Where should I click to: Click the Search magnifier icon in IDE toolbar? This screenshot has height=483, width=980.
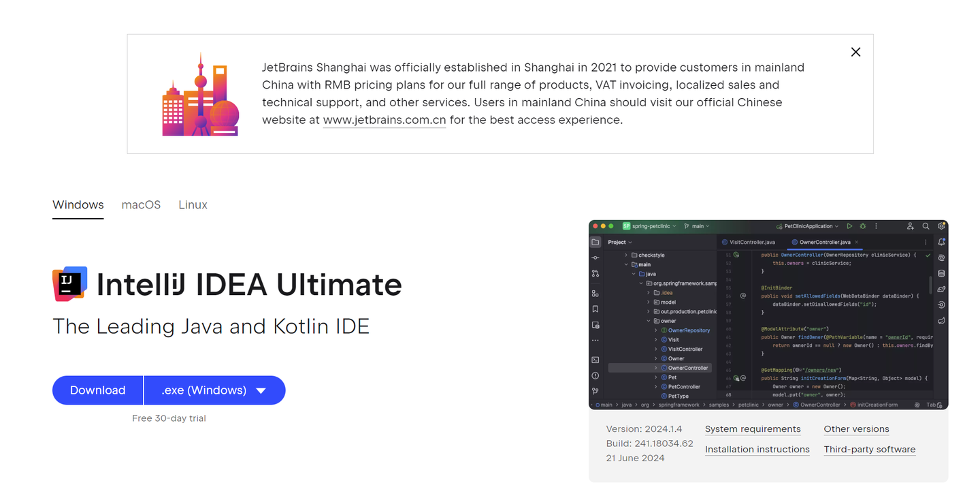pos(926,226)
